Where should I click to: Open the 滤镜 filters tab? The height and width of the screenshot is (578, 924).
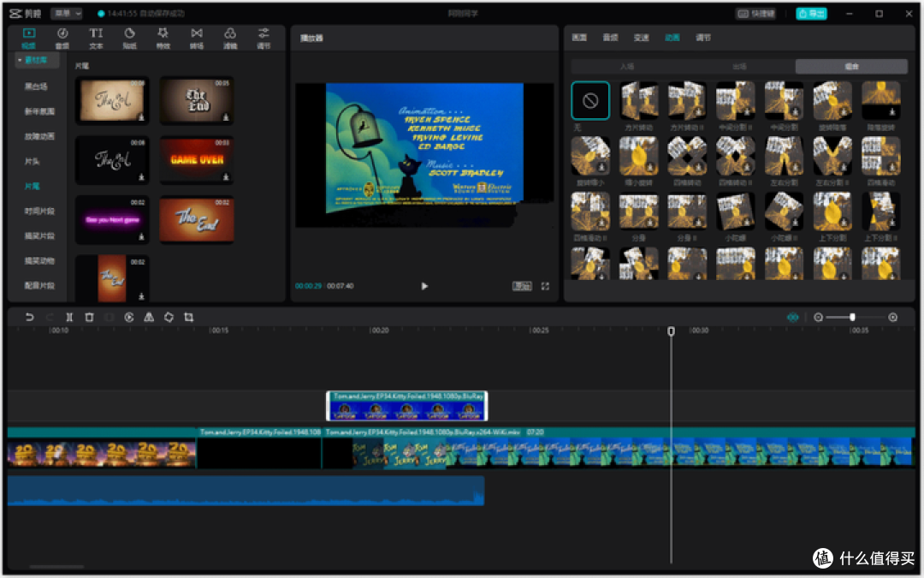(x=230, y=38)
